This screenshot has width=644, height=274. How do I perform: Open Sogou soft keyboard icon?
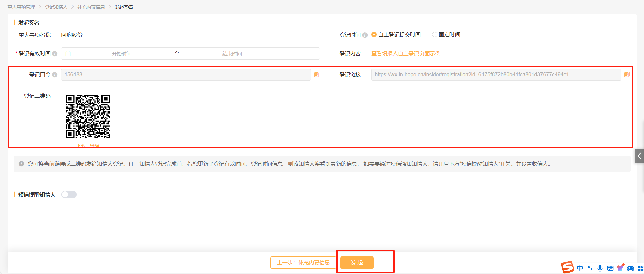click(x=610, y=268)
